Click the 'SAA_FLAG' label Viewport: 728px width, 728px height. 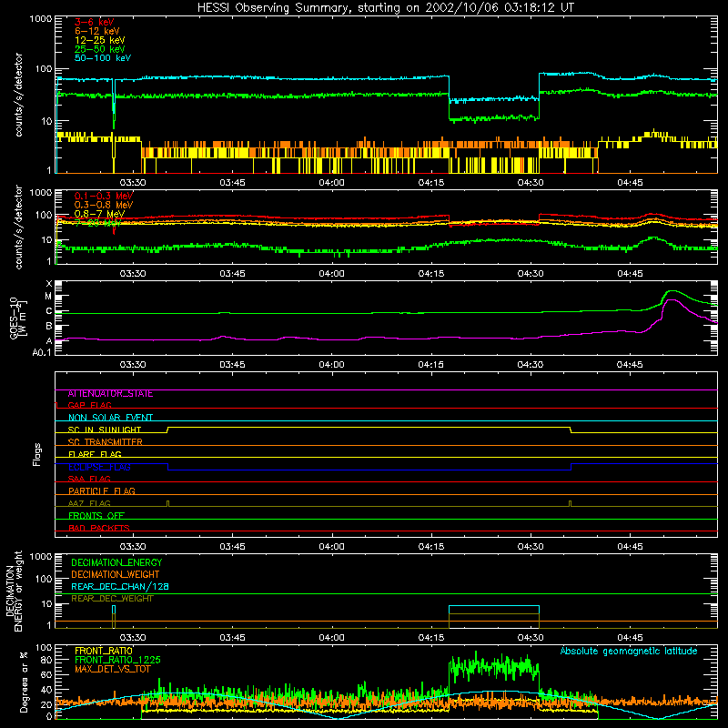pyautogui.click(x=89, y=479)
